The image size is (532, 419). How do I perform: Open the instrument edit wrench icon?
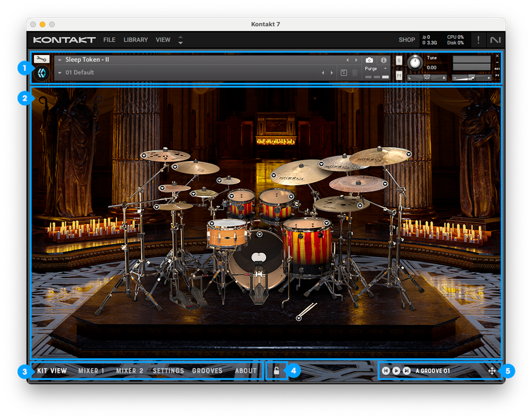(x=41, y=59)
